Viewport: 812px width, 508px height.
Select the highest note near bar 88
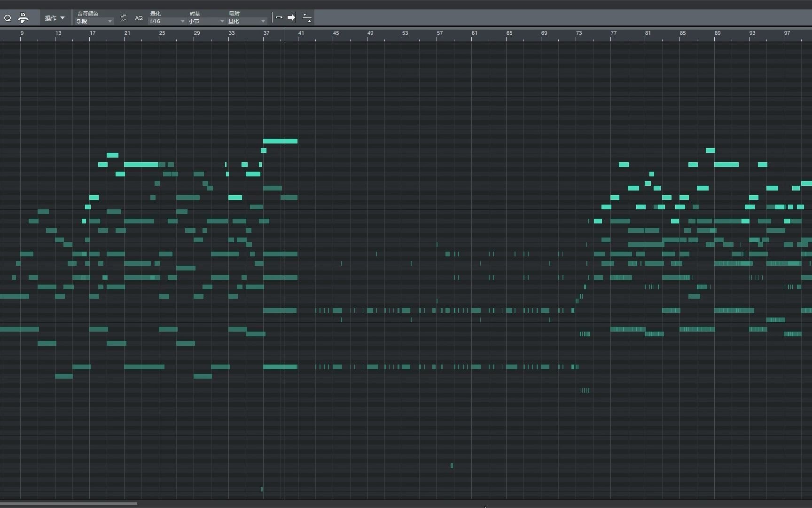coord(710,151)
